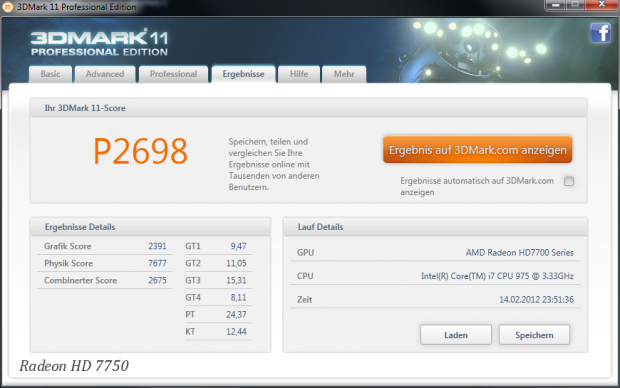Image resolution: width=620 pixels, height=388 pixels.
Task: Click the Grafik Score value 2391
Action: click(157, 246)
